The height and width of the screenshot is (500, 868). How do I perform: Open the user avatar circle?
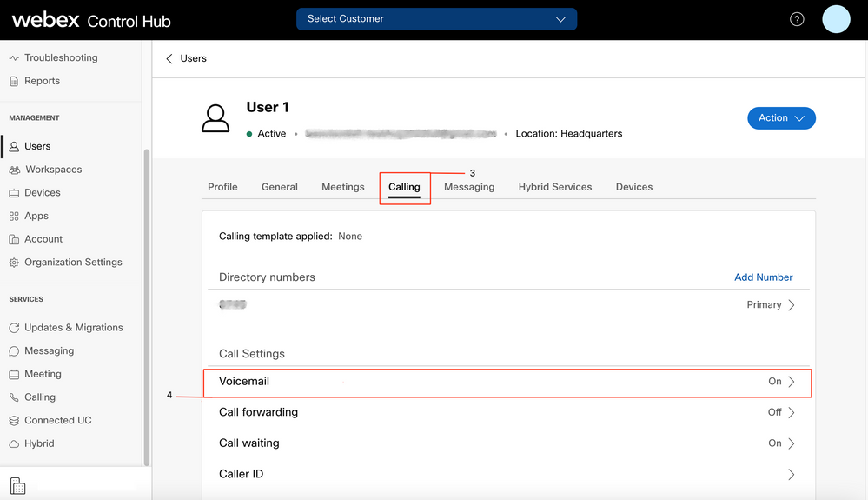[x=836, y=19]
